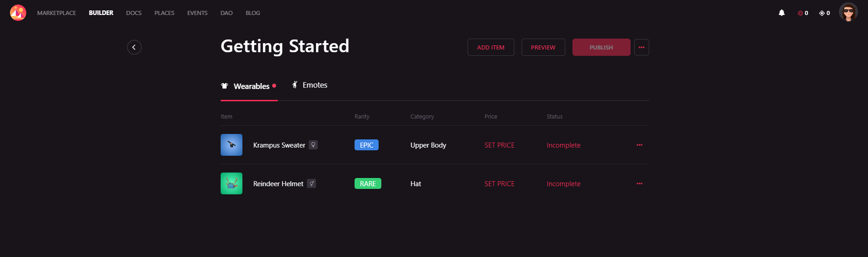Click the back arrow button
Screen dimensions: 868x257
134,47
